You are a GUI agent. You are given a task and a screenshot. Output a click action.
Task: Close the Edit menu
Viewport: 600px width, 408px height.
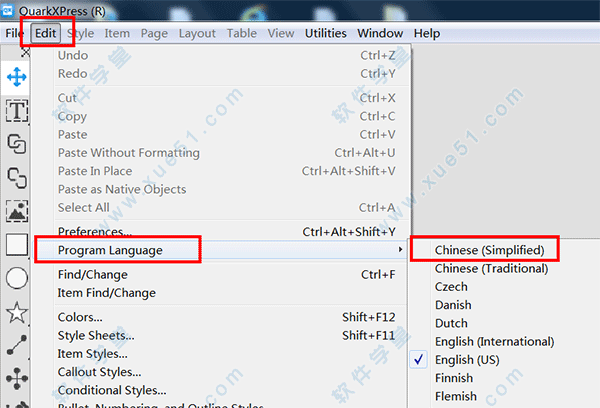[46, 34]
